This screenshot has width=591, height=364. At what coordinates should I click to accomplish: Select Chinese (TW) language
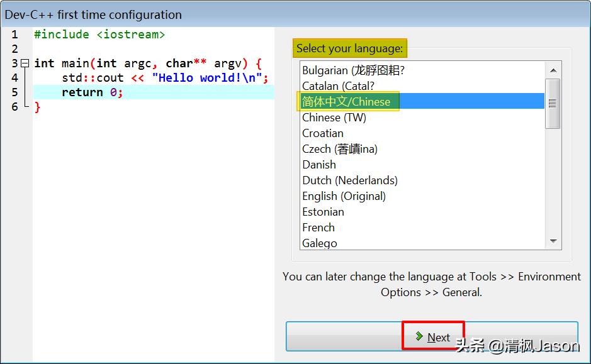tap(334, 118)
